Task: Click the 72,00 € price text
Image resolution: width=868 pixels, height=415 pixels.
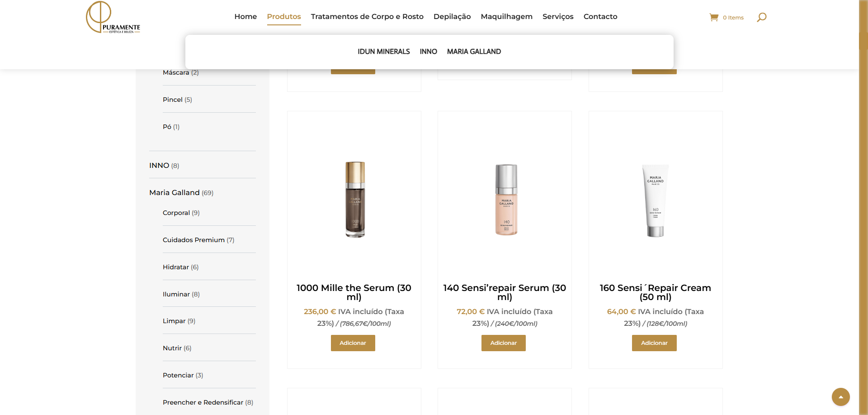Action: [x=471, y=311]
